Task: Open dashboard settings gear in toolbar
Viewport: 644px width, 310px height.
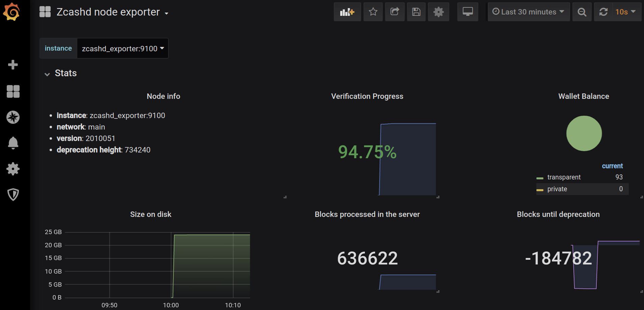Action: pyautogui.click(x=438, y=12)
